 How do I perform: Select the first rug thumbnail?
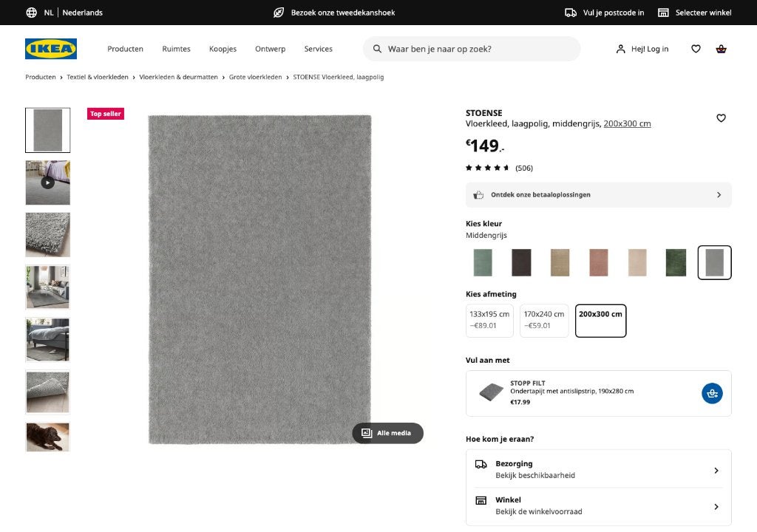[48, 130]
